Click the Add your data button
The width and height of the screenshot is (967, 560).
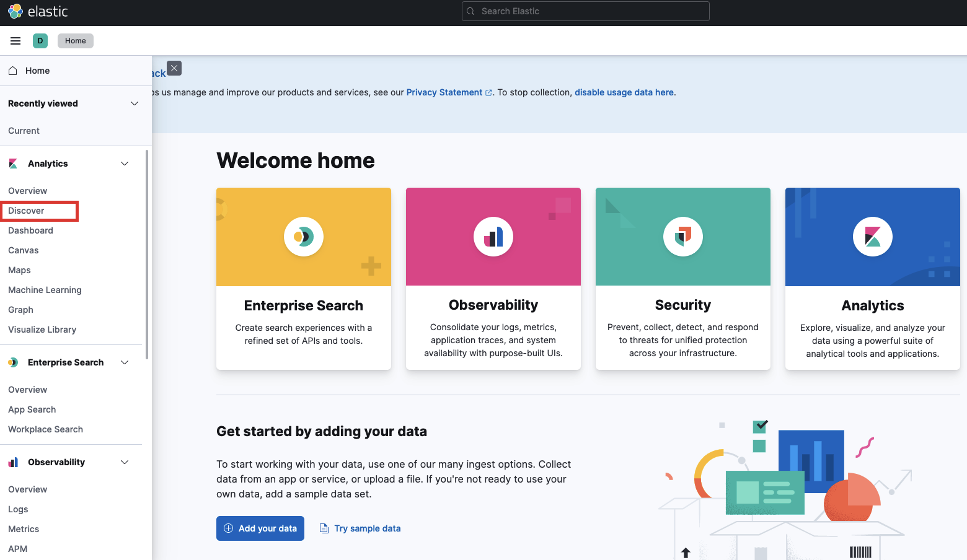pos(260,528)
